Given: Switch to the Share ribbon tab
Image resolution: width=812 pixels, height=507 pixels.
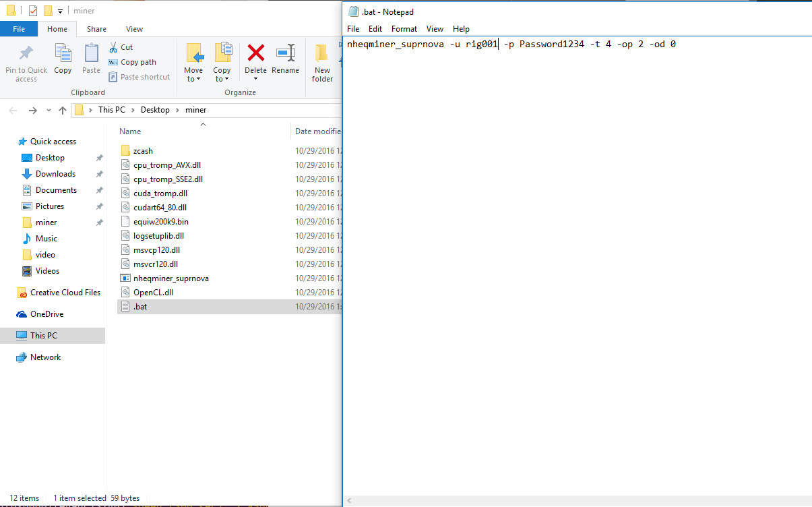Looking at the screenshot, I should click(96, 29).
